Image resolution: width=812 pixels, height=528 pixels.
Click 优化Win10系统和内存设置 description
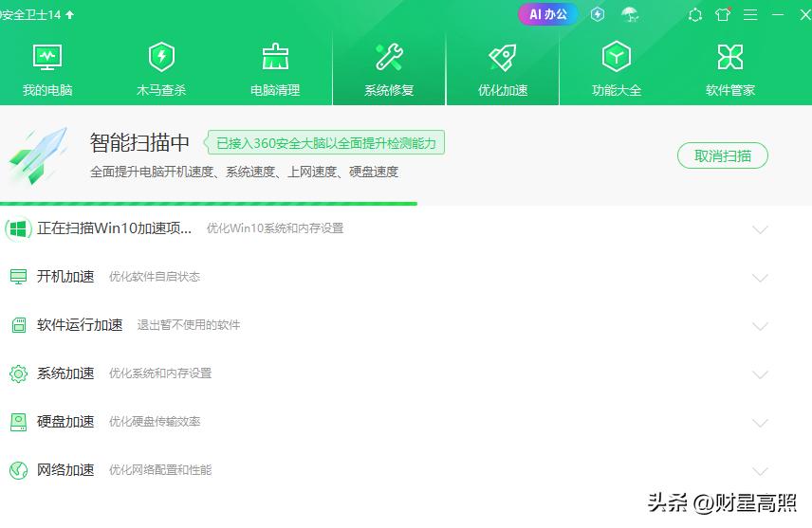click(275, 228)
